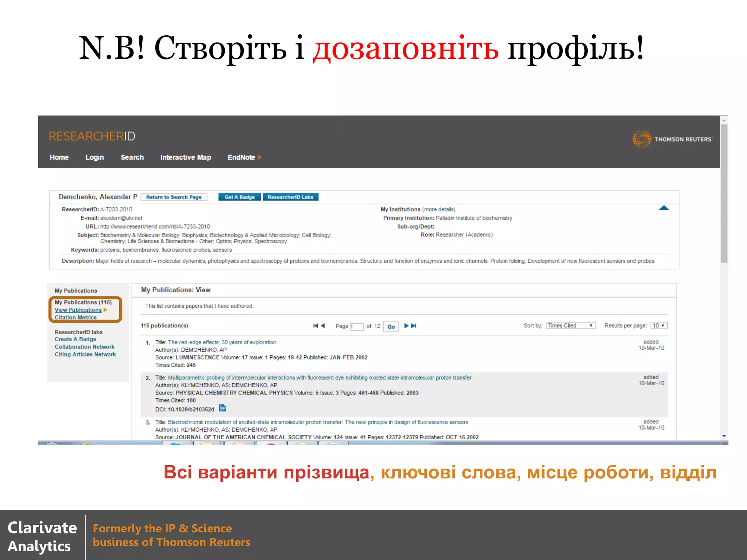Open 'Electrochromic modulation' publication title
The image size is (747, 560).
(318, 422)
